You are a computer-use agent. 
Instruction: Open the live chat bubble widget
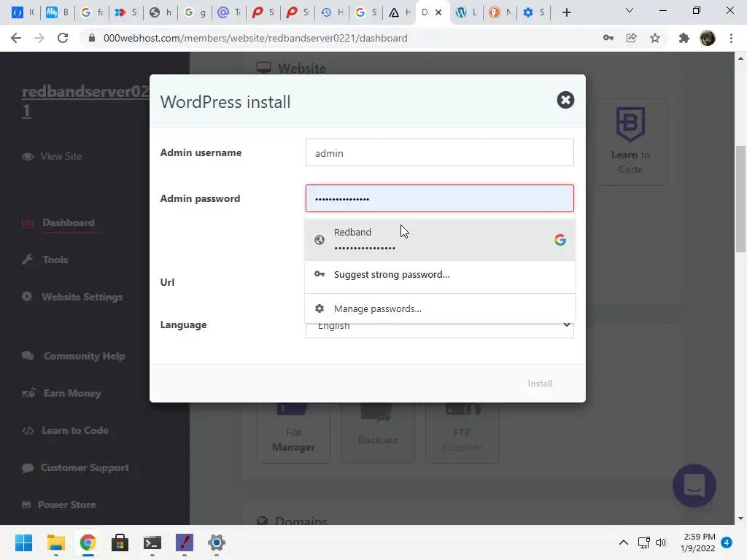pyautogui.click(x=694, y=486)
